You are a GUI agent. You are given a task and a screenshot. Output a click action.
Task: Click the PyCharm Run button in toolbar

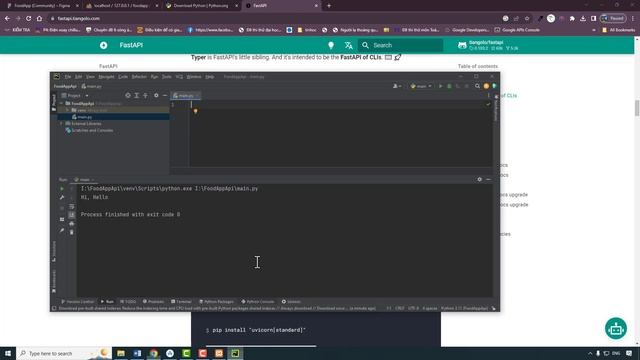440,86
